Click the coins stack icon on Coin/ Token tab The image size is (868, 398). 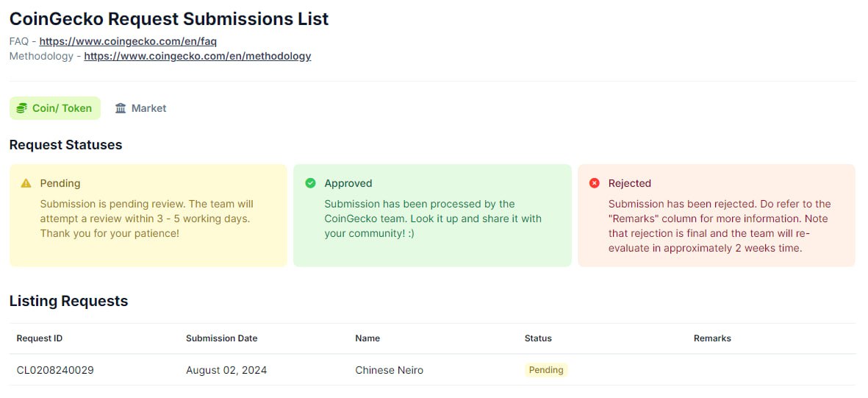pos(21,108)
